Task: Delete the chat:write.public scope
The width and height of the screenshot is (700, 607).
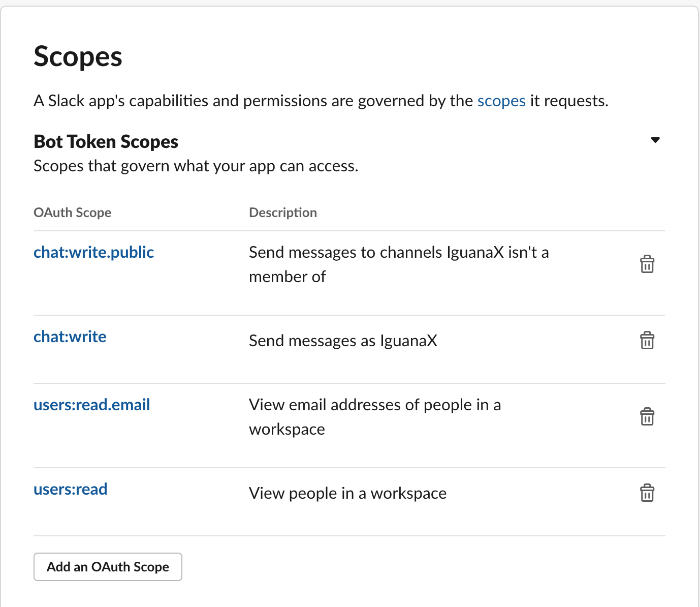Action: tap(647, 264)
